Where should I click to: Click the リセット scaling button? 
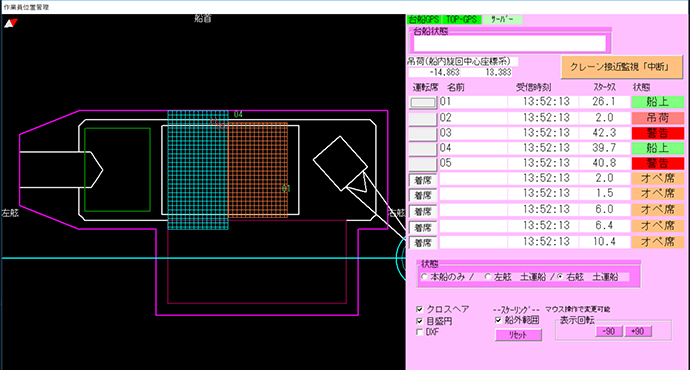coord(518,335)
